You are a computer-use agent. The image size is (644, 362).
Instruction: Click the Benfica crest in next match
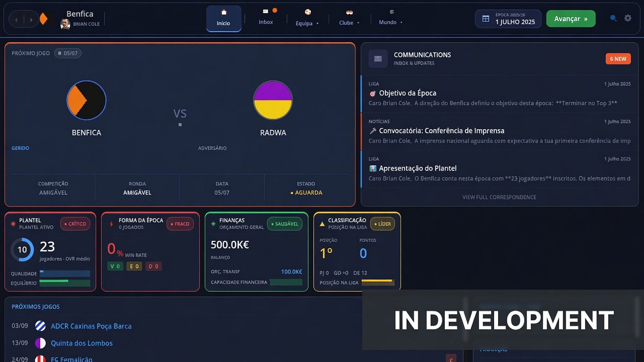[x=87, y=100]
